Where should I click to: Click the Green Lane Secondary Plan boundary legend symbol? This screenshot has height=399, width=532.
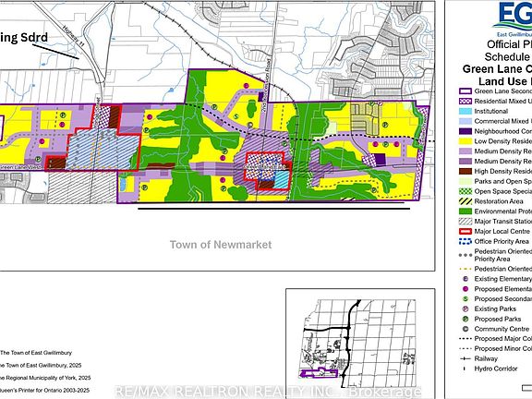pyautogui.click(x=465, y=91)
